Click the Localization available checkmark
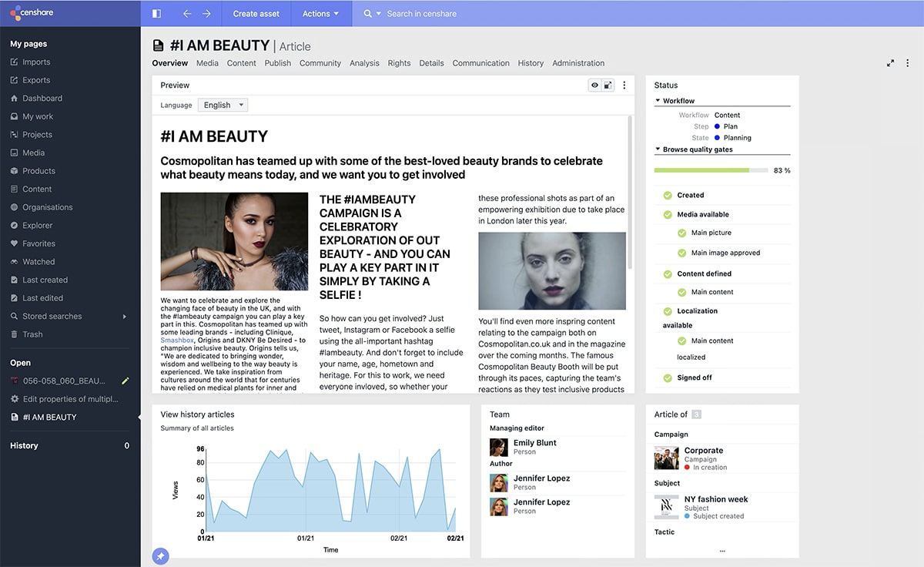This screenshot has height=567, width=924. [668, 311]
